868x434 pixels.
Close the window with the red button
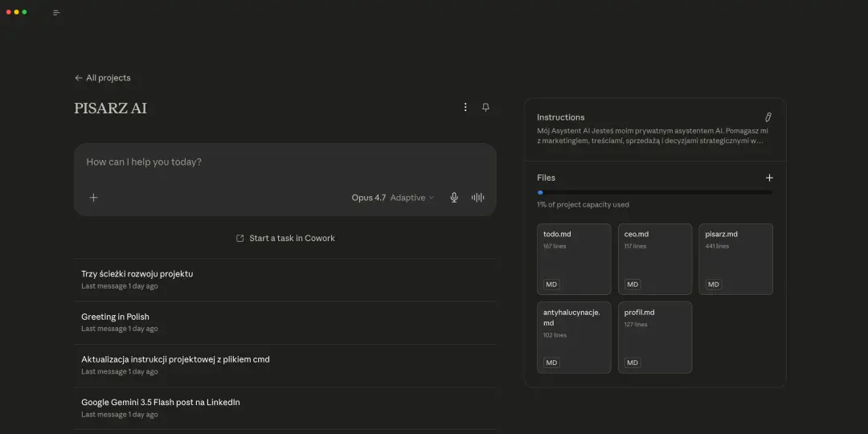pyautogui.click(x=9, y=12)
